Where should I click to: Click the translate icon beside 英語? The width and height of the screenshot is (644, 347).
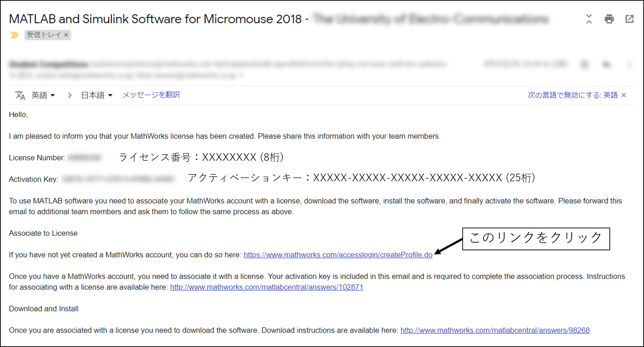(20, 95)
